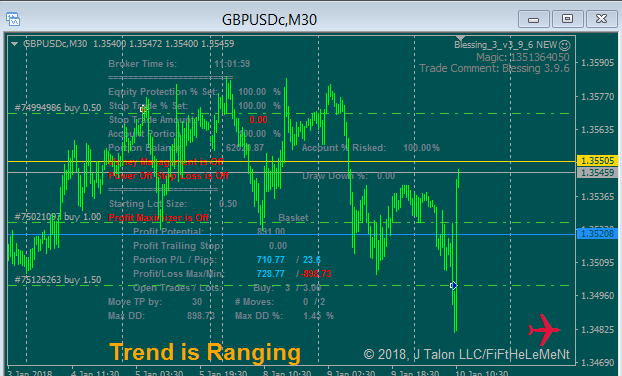Click the 5 Jan 19:30 time axis label
The height and width of the screenshot is (376, 622).
click(x=223, y=373)
